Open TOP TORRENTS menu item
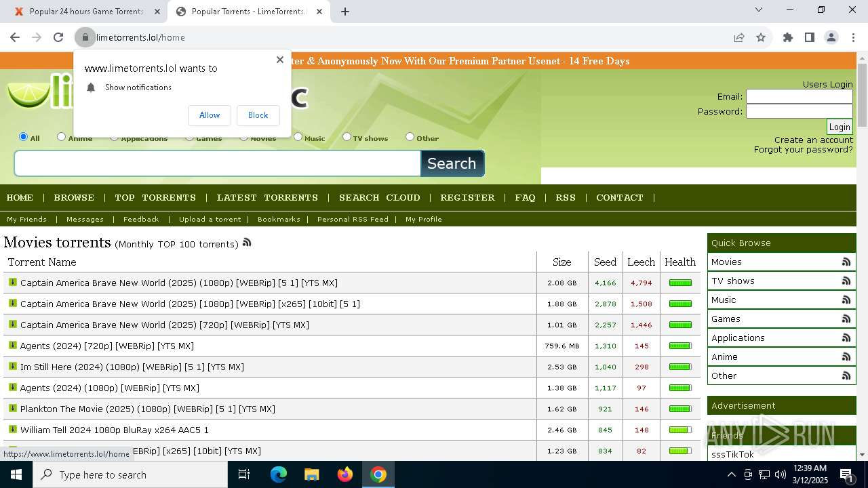The height and width of the screenshot is (488, 868). (155, 197)
